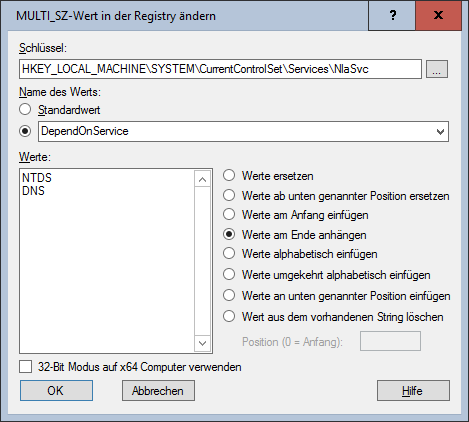Viewport: 469px width, 422px height.
Task: Browse for registry key with ellipsis button
Action: [x=437, y=69]
